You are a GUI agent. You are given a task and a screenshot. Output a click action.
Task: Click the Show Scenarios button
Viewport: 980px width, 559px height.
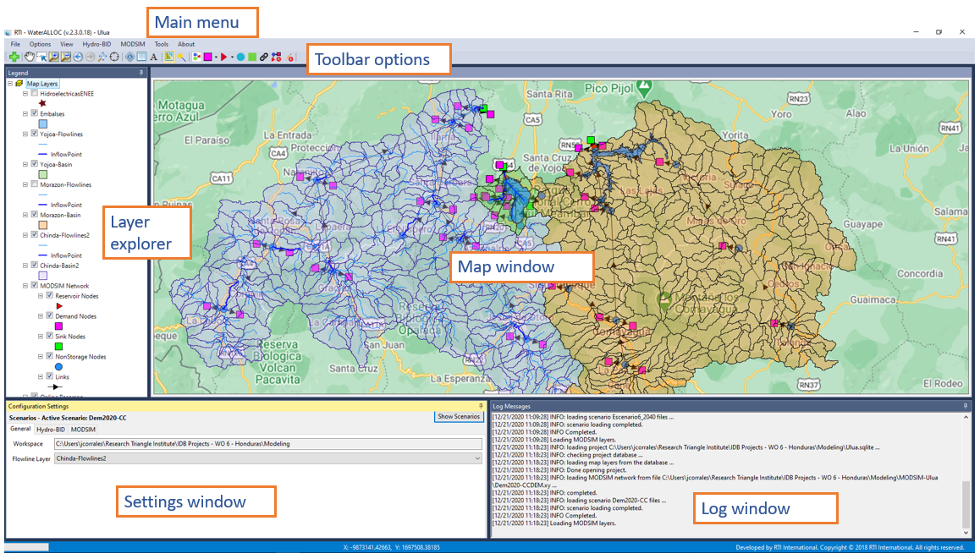(x=459, y=417)
